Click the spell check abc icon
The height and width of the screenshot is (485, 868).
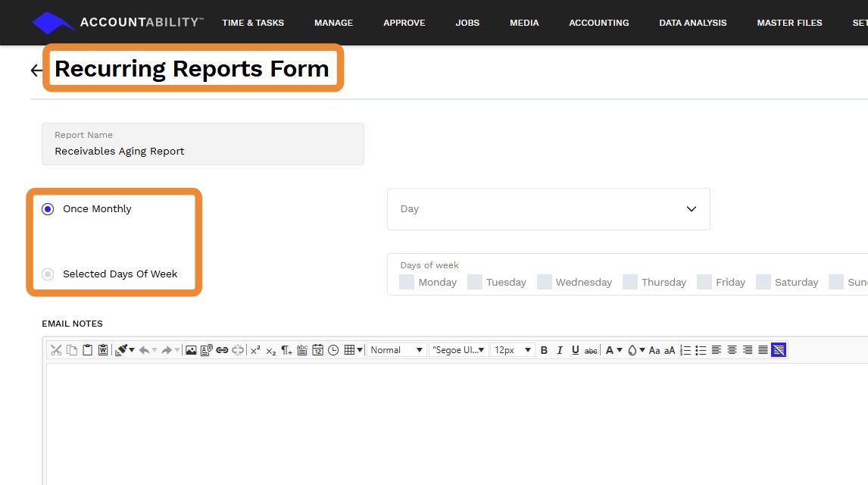(301, 350)
